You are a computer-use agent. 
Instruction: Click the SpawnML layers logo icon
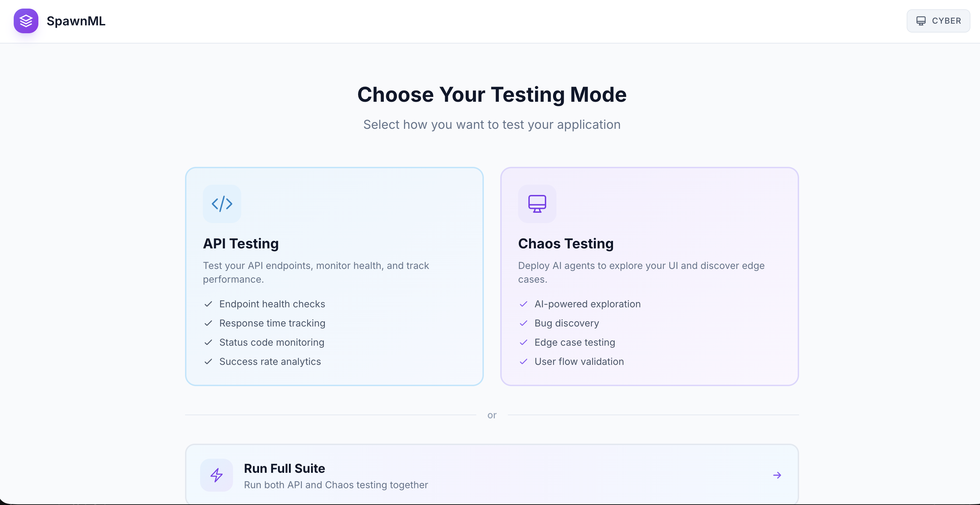25,21
